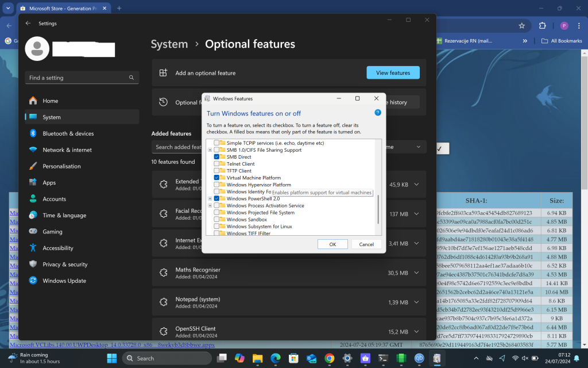The height and width of the screenshot is (368, 588).
Task: Expand Windows Process Activation Service node
Action: click(x=210, y=205)
